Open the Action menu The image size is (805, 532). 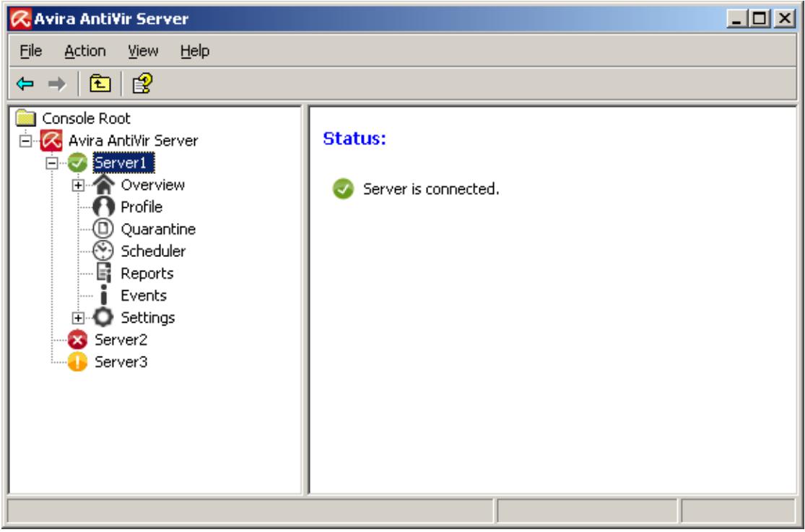pyautogui.click(x=85, y=51)
